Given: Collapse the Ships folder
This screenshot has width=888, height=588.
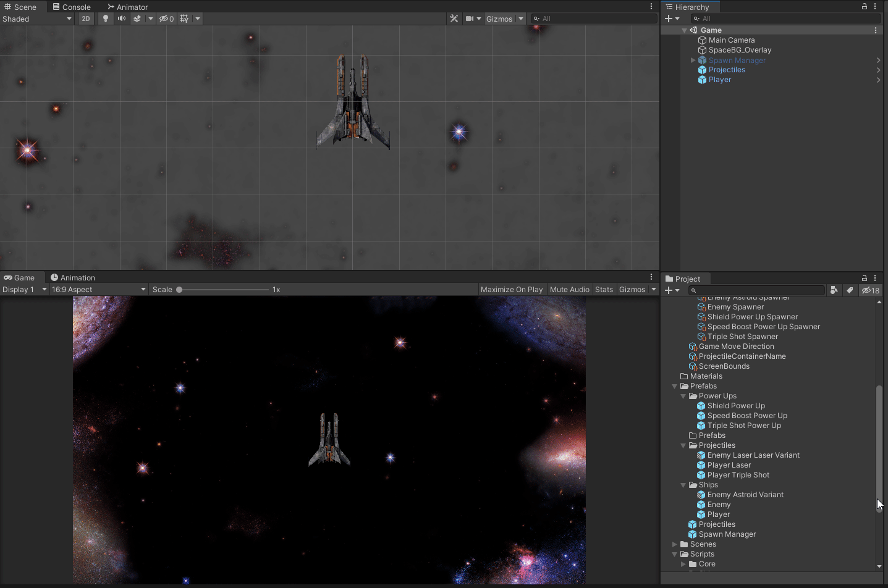Looking at the screenshot, I should pyautogui.click(x=683, y=485).
